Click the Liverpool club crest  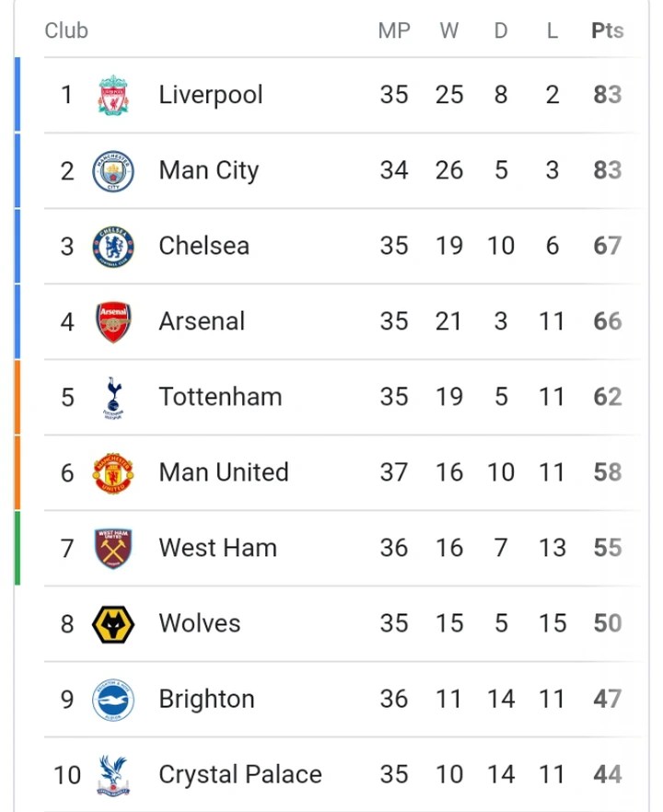[x=113, y=96]
